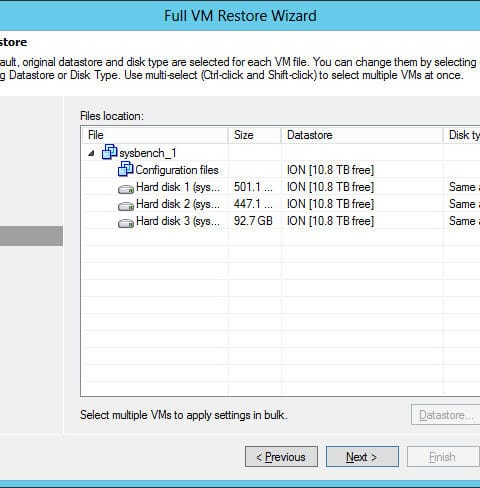
Task: Select Hard disk 1 row label
Action: tap(178, 187)
